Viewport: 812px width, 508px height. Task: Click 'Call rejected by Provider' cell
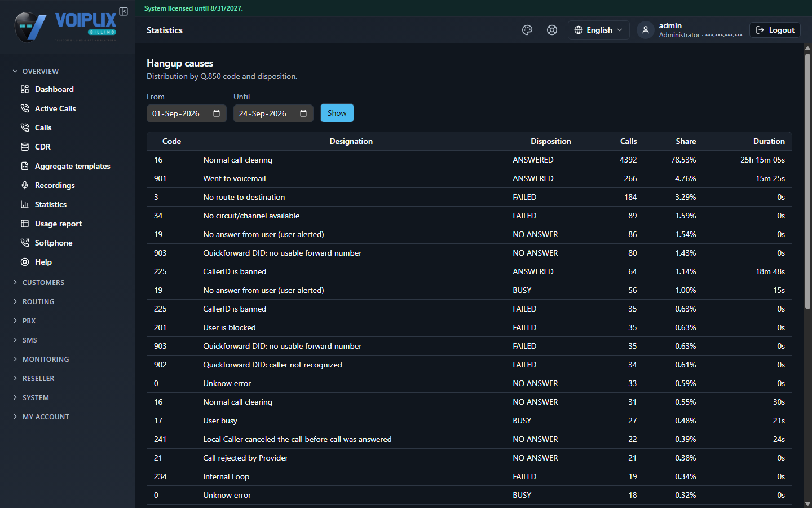(x=245, y=458)
